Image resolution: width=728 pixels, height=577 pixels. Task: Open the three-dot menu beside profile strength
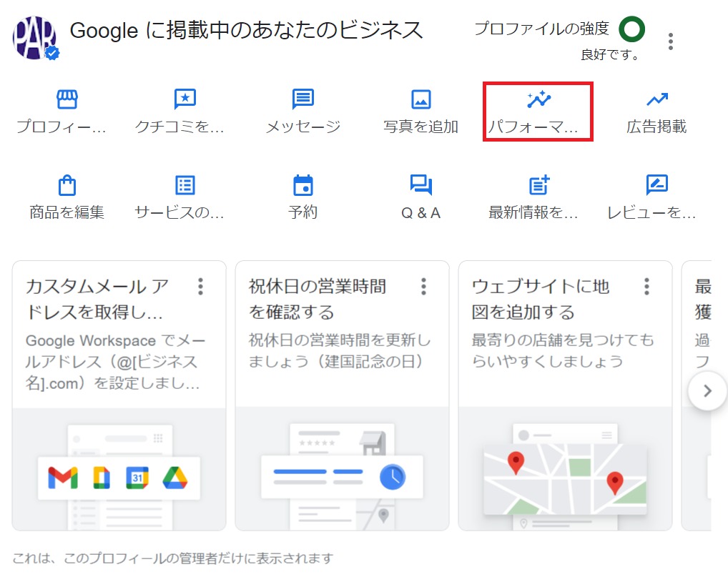pyautogui.click(x=670, y=41)
